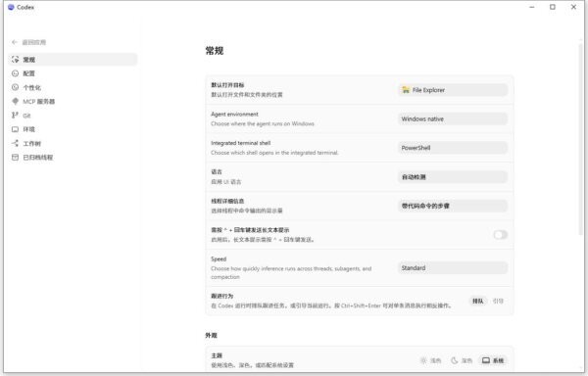The width and height of the screenshot is (588, 376).
Task: Click the 主题 theme label
Action: pyautogui.click(x=217, y=355)
